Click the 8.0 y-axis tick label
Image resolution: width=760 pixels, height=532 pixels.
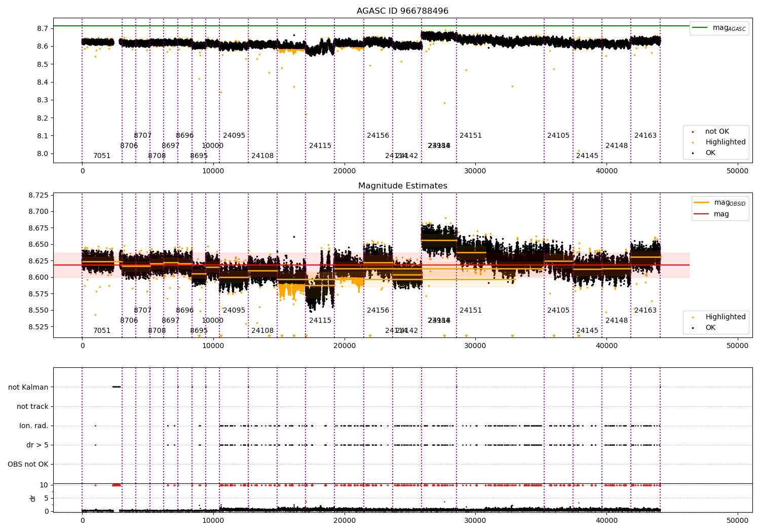tap(43, 154)
